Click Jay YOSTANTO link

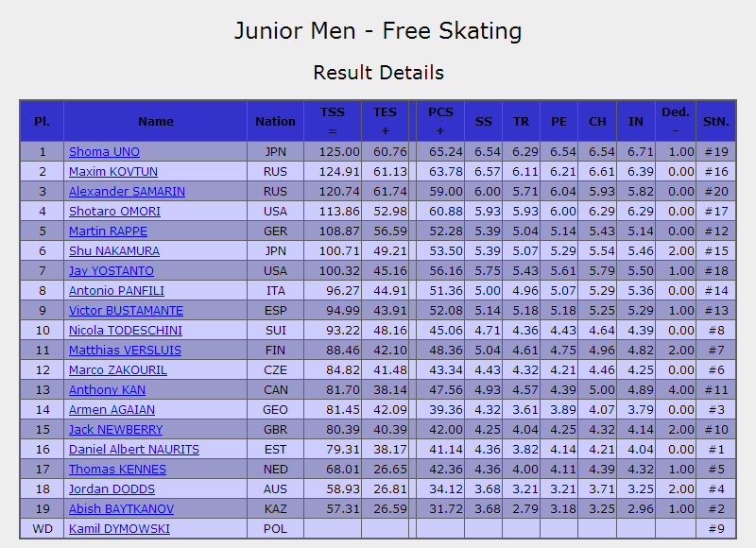coord(112,271)
